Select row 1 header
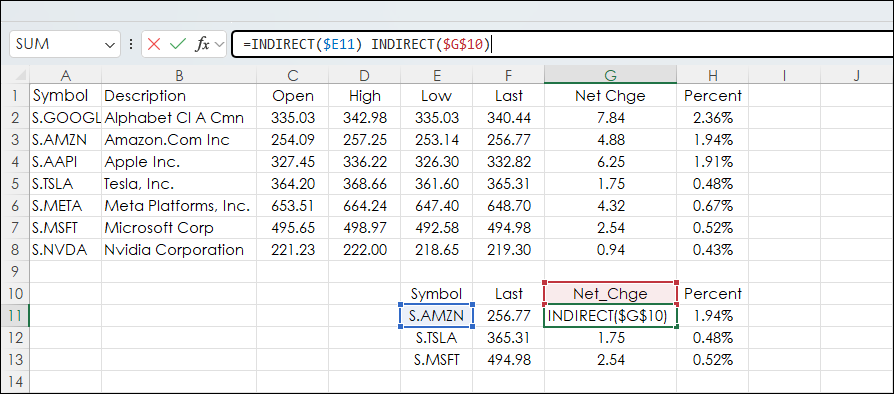Image resolution: width=894 pixels, height=394 pixels. (15, 95)
